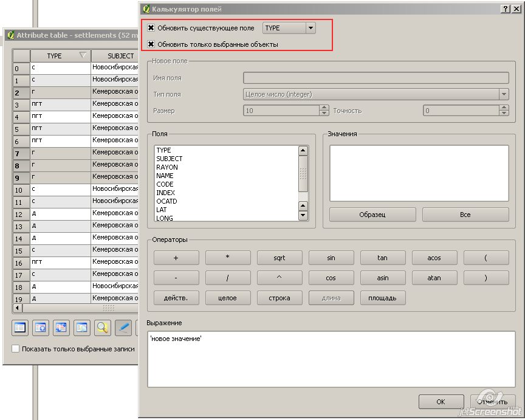This screenshot has height=420, width=525.
Task: Select row header 7 in Attribute table
Action: coord(21,154)
